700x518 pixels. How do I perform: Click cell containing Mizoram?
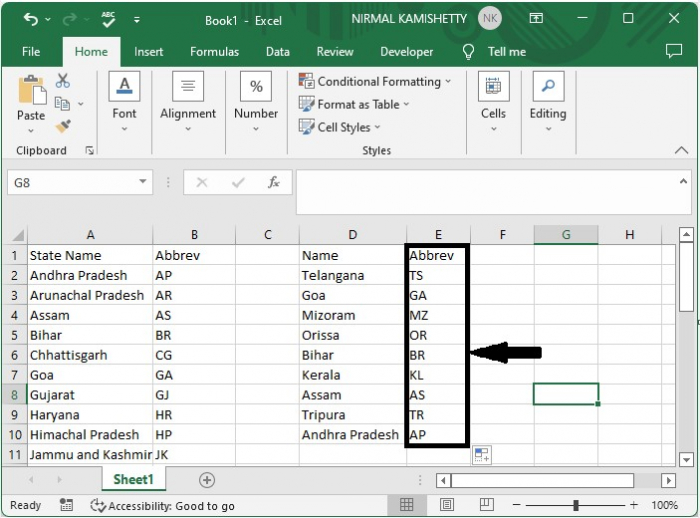(353, 315)
